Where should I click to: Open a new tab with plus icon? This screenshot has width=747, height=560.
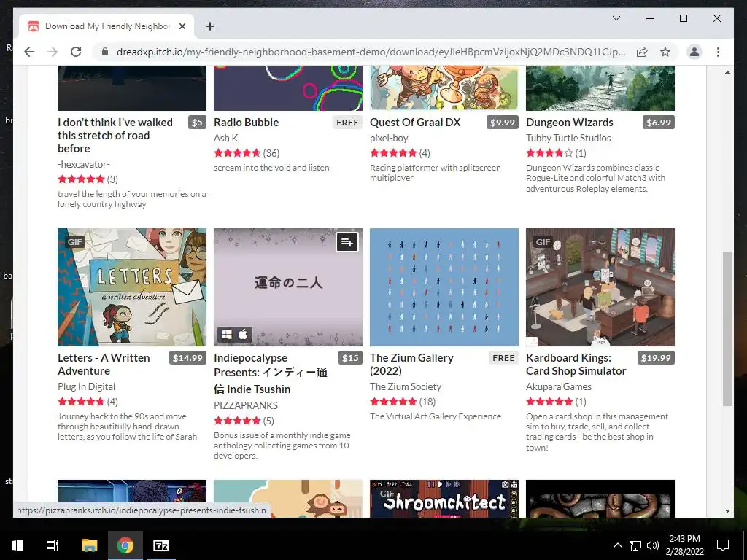(209, 26)
